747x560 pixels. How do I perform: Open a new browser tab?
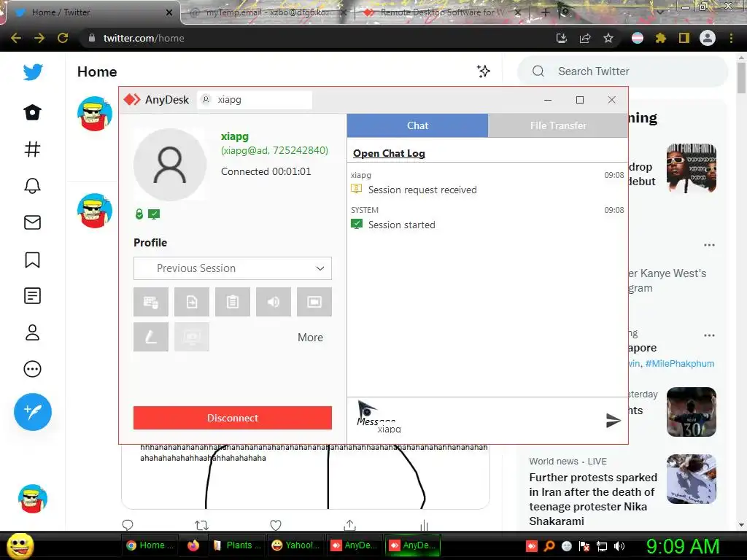tap(546, 12)
